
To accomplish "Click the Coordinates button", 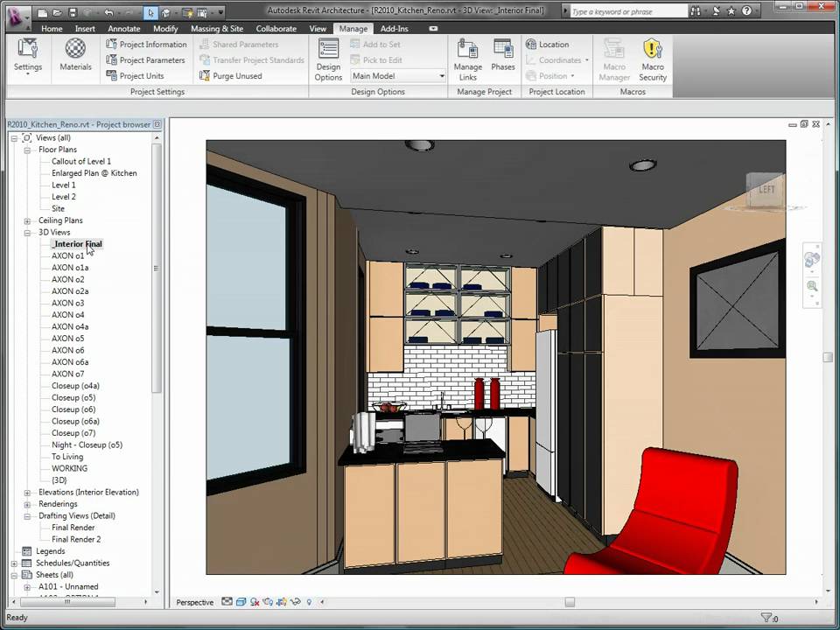I will pos(558,59).
